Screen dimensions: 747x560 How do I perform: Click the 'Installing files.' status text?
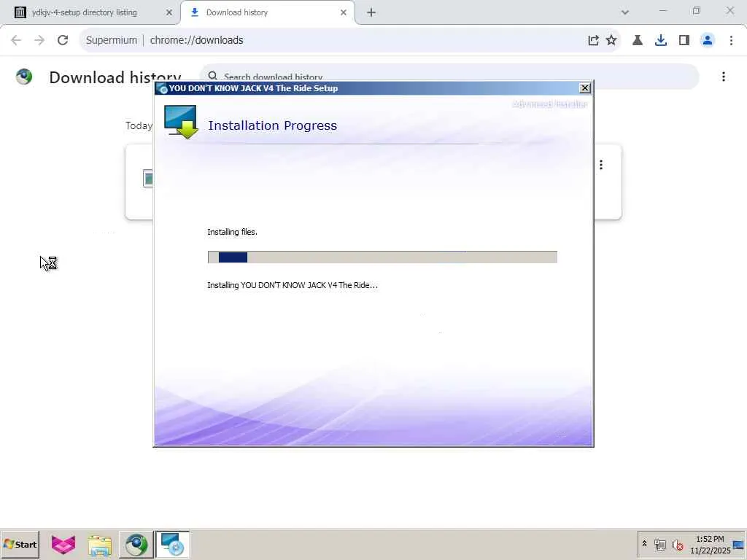pos(232,232)
